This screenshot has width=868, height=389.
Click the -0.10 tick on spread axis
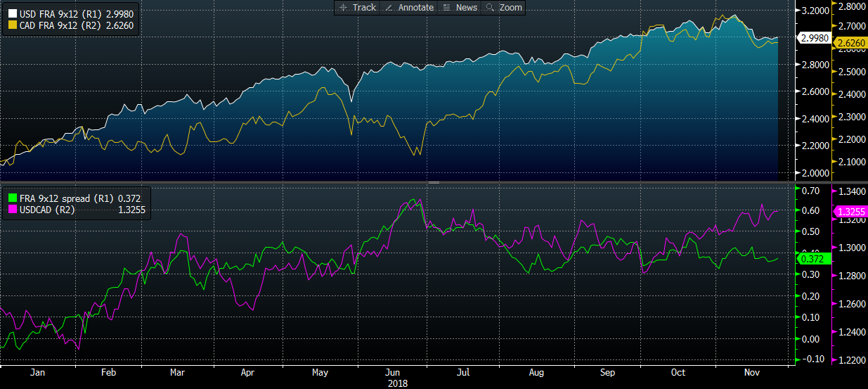(x=812, y=359)
